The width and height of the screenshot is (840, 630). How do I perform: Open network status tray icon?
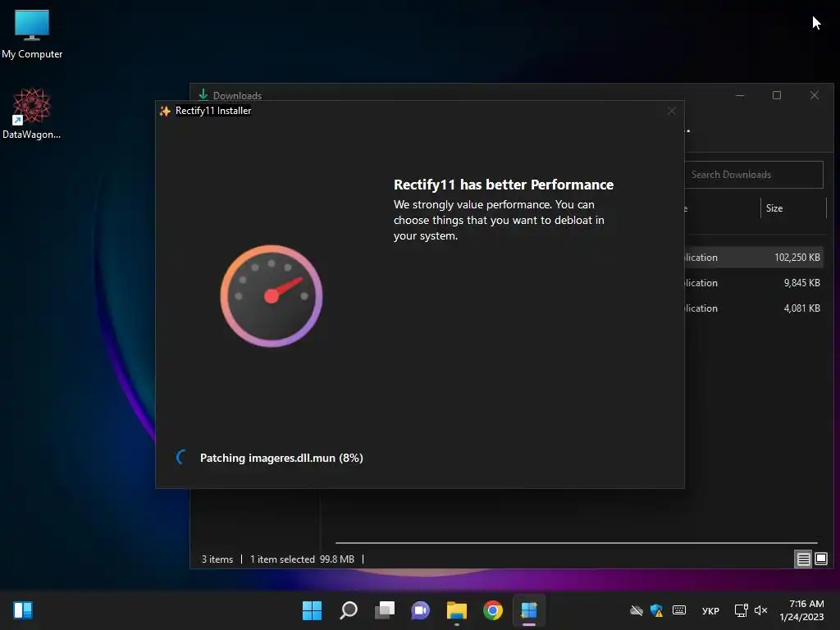click(741, 610)
